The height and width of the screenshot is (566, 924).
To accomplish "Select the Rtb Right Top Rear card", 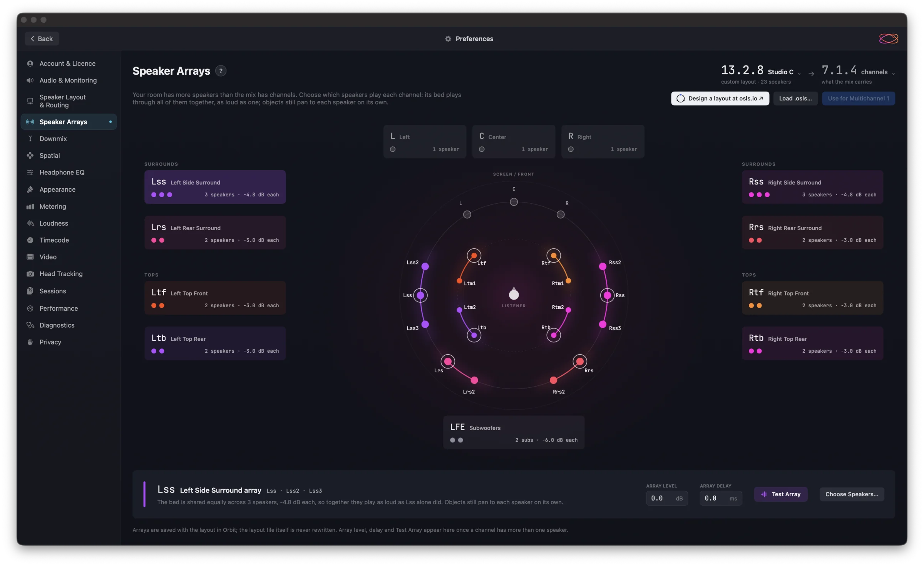I will pos(812,343).
